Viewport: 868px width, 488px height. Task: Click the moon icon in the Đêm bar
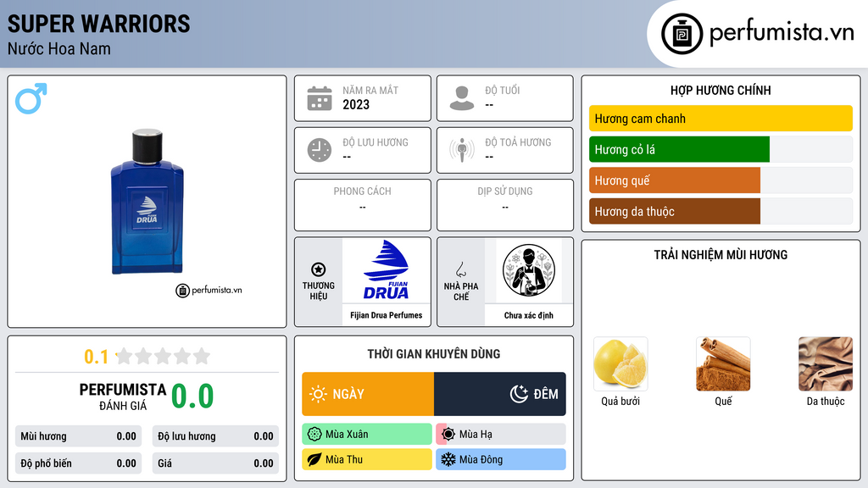point(519,394)
